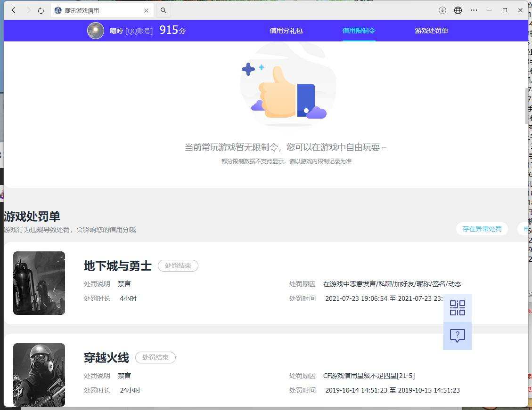This screenshot has width=532, height=410.
Task: Click the 4小时 penalty duration
Action: 128,298
